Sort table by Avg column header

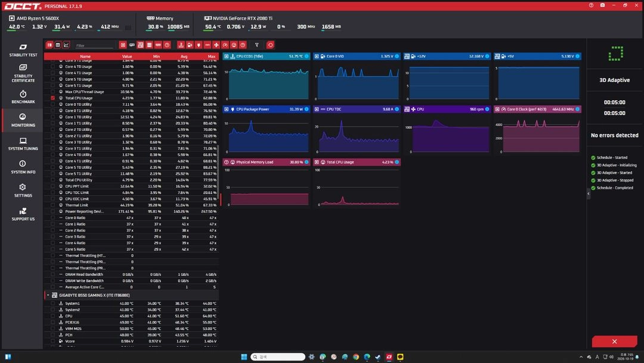pos(184,56)
